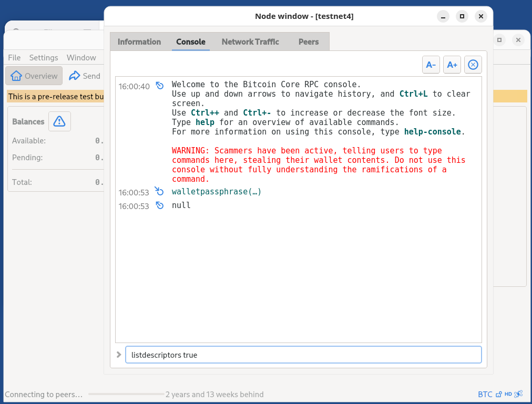Open the Settings menu in main window
This screenshot has width=532, height=404.
click(x=44, y=58)
